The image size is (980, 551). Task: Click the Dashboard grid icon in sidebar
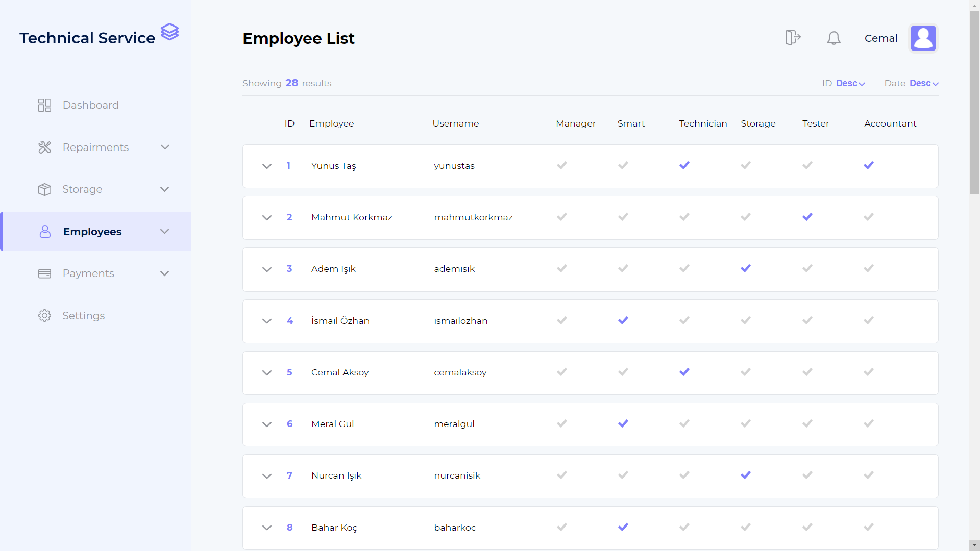pyautogui.click(x=44, y=105)
